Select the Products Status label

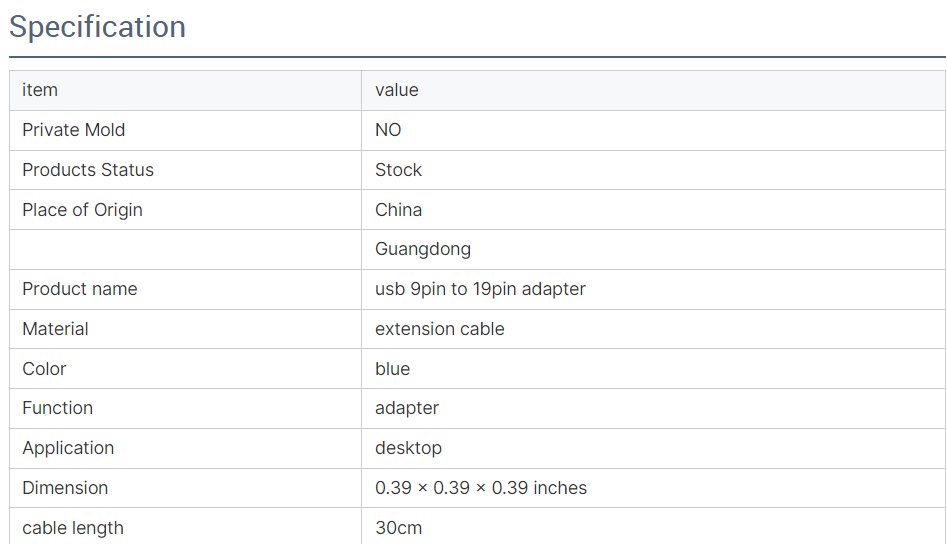(x=88, y=170)
